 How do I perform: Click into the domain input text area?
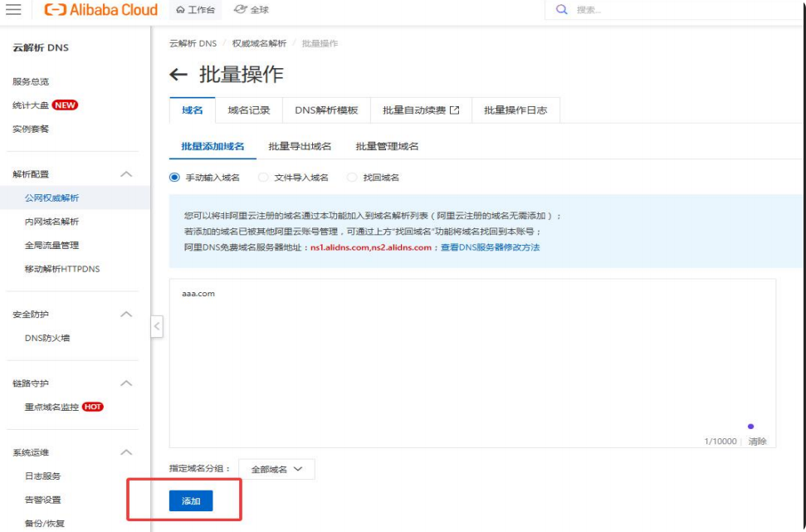[471, 357]
